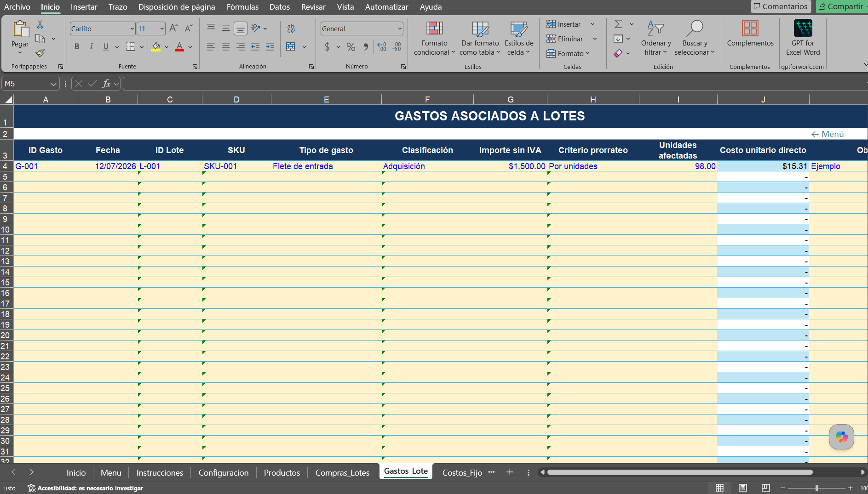868x494 pixels.
Task: Click Eliminar cells button in Celdas
Action: pos(565,39)
